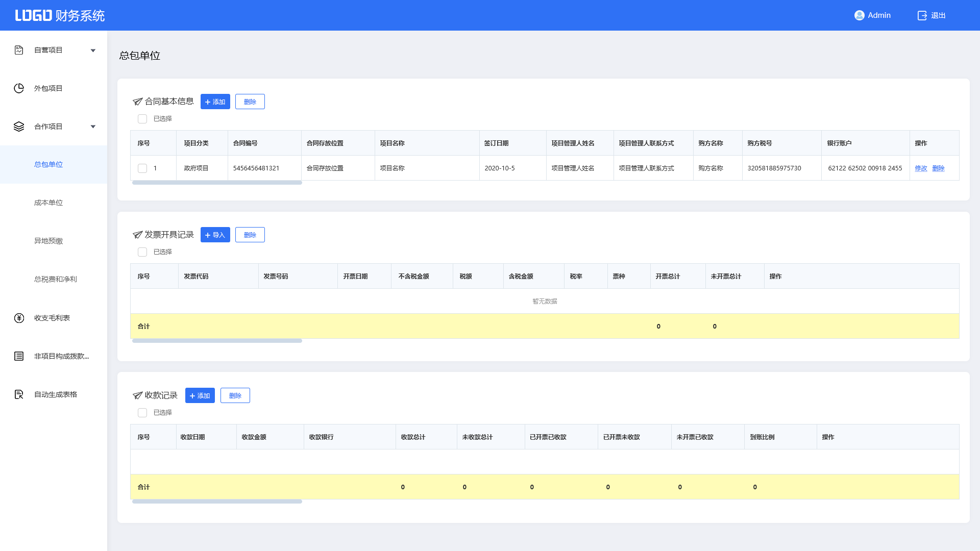
Task: Click the 修改 link in contract row
Action: click(x=921, y=168)
